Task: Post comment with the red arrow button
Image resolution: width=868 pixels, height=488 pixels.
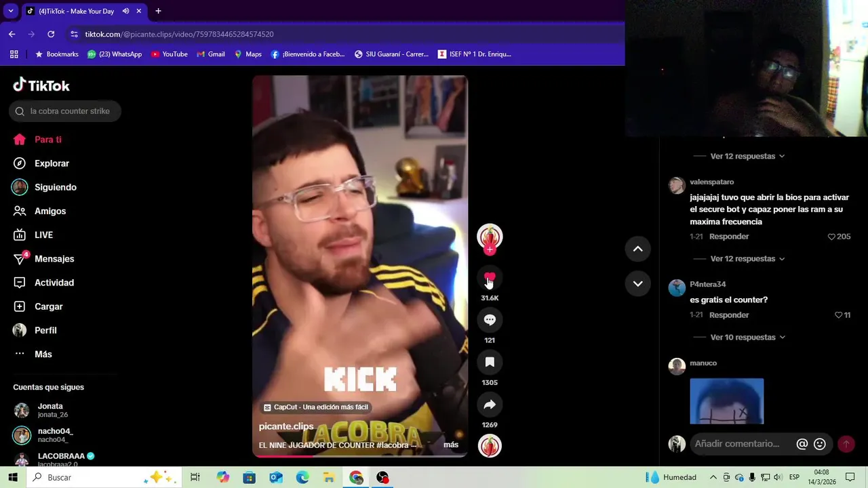Action: [x=846, y=444]
